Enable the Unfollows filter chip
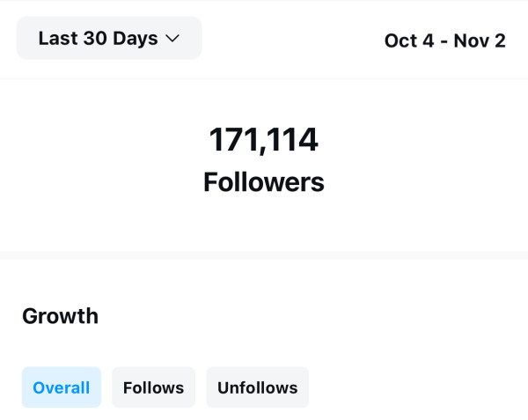The width and height of the screenshot is (528, 420). tap(257, 387)
